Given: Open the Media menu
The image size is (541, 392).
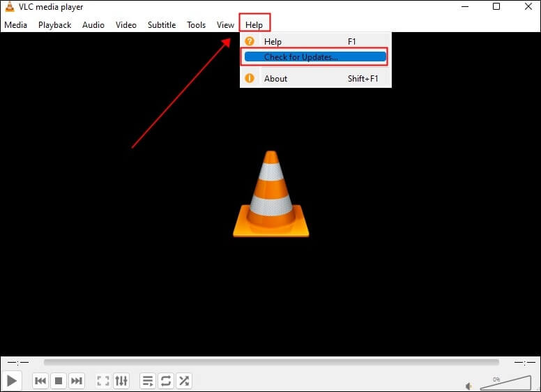Looking at the screenshot, I should pos(15,25).
